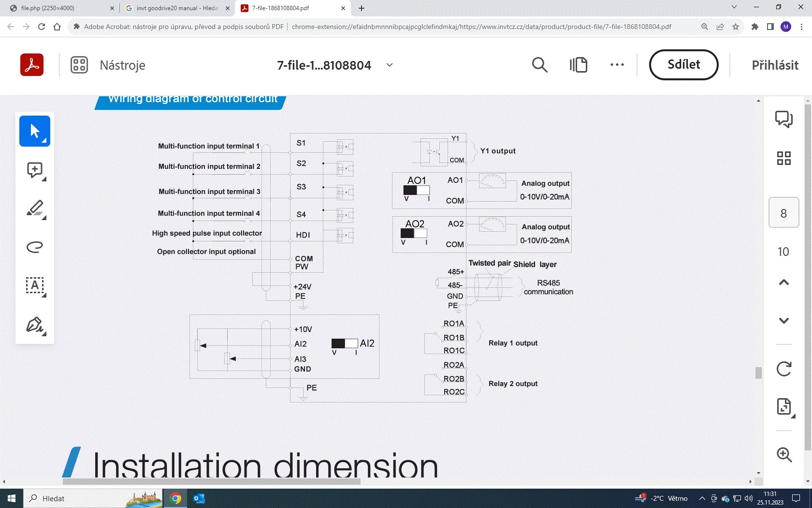Search document using magnifying glass icon
The image size is (812, 508).
(539, 65)
